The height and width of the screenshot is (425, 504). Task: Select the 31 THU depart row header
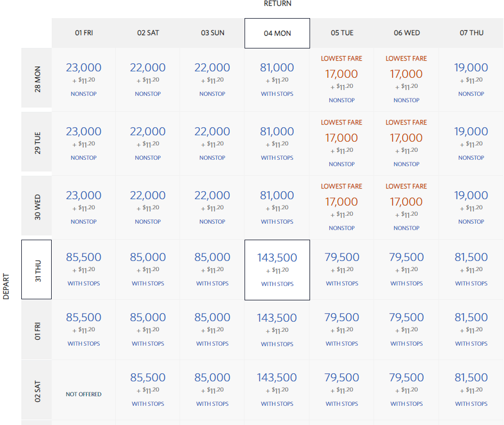37,269
